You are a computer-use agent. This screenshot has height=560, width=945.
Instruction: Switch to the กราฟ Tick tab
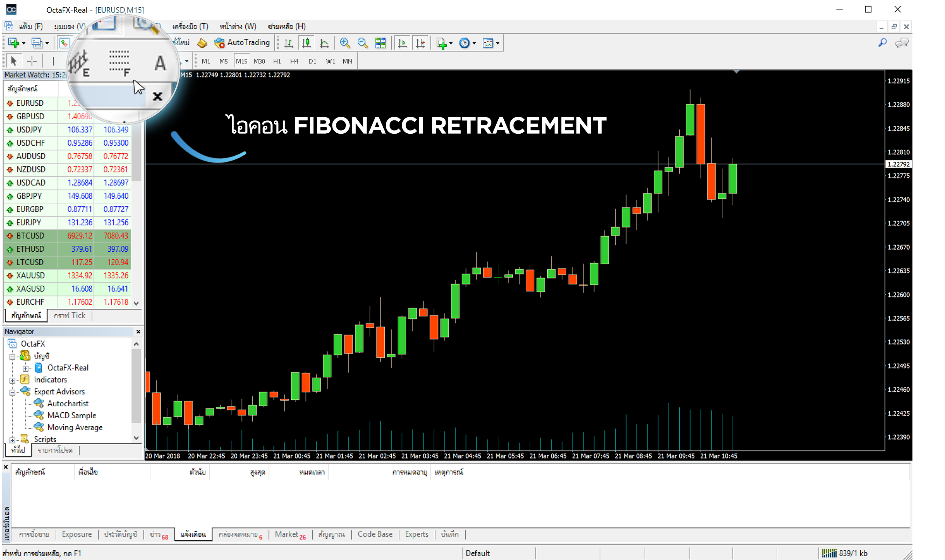[x=69, y=315]
